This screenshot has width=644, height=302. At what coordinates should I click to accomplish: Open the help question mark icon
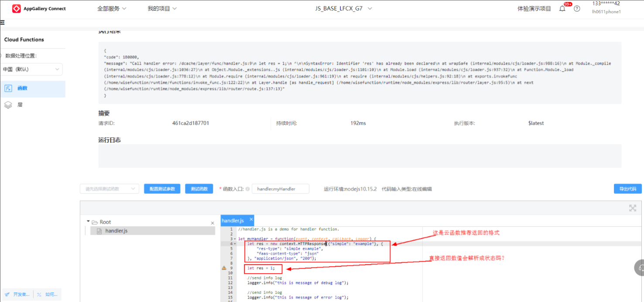pyautogui.click(x=577, y=9)
